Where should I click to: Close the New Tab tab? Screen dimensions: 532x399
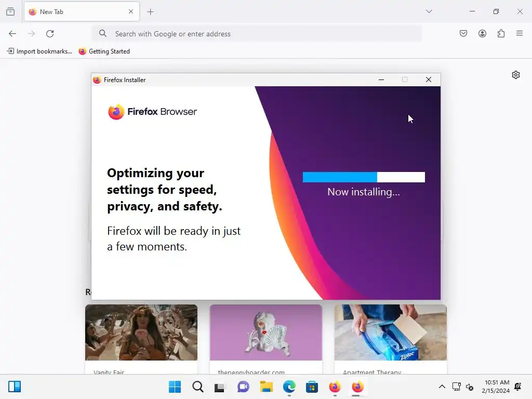[131, 11]
